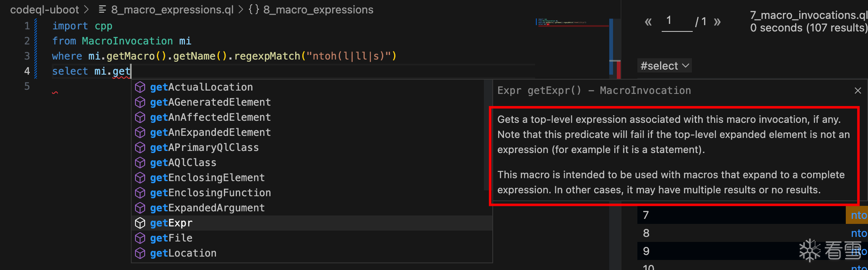The width and height of the screenshot is (868, 270).
Task: Expand the 8_macro_expressions symbol breadcrumb
Action: pos(318,10)
